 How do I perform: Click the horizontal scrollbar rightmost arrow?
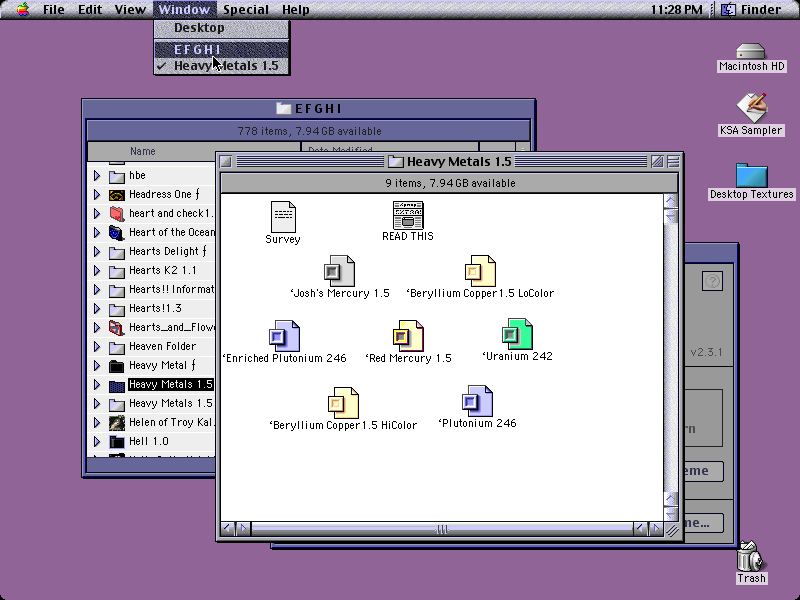point(656,529)
